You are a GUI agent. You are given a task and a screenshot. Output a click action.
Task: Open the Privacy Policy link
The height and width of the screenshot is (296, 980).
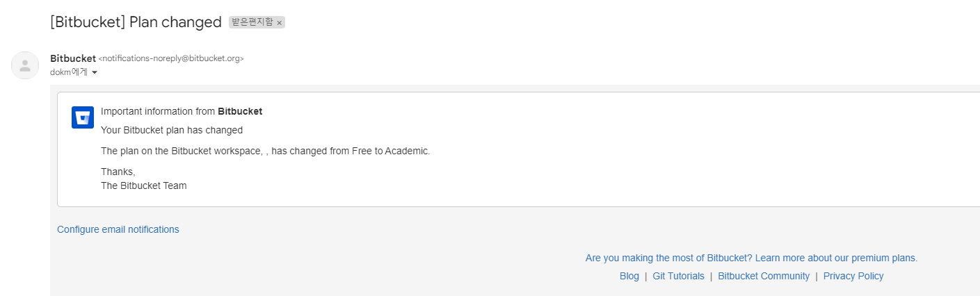tap(853, 276)
